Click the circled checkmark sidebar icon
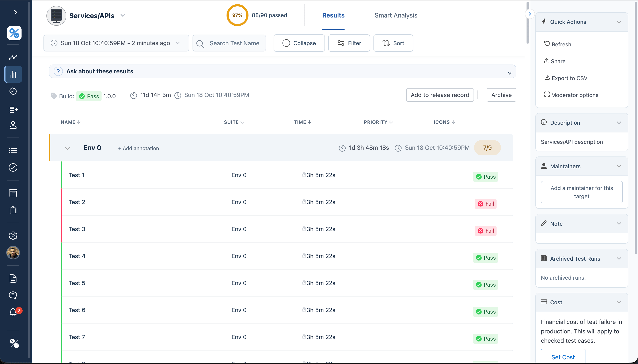This screenshot has height=364, width=638. click(x=13, y=167)
